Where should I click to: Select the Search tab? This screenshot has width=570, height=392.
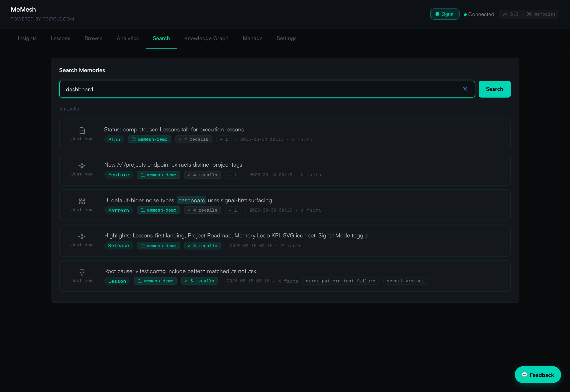pyautogui.click(x=161, y=38)
